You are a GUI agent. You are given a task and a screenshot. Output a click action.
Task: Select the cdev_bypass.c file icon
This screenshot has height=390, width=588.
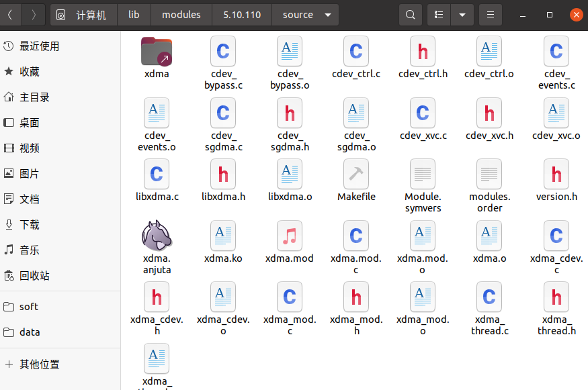[223, 51]
